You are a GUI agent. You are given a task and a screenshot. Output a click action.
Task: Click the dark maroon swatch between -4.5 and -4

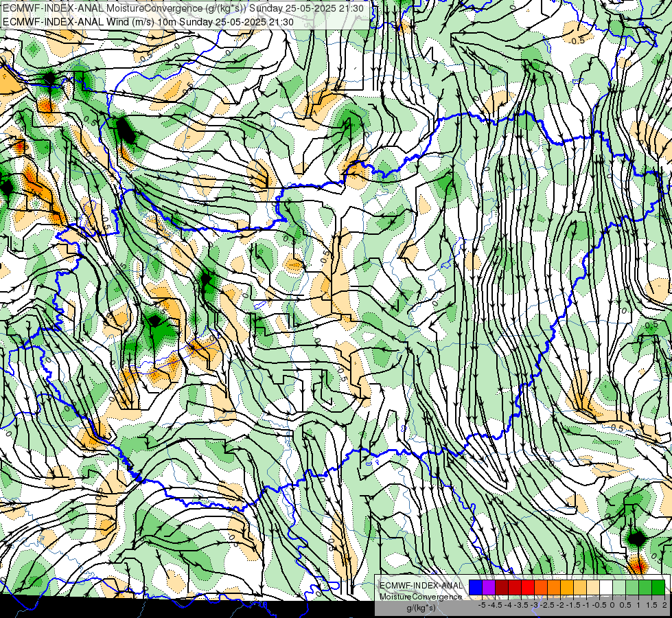[x=502, y=588]
